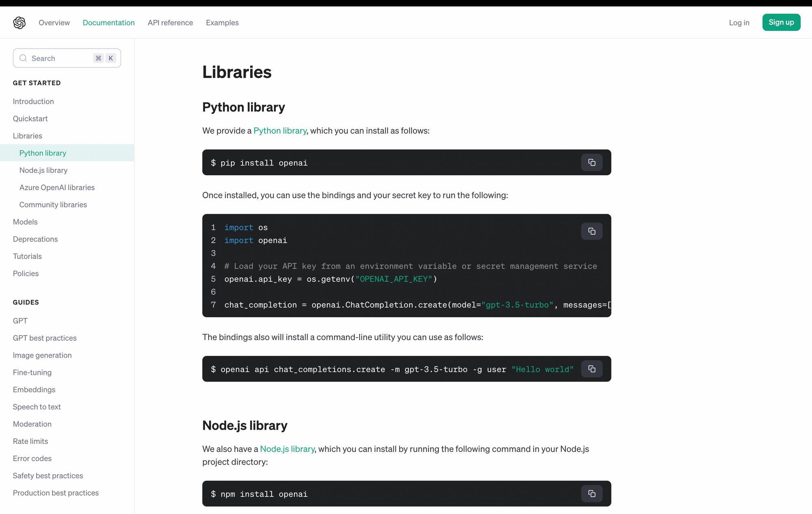Open the Documentation tab in top nav

pos(108,22)
